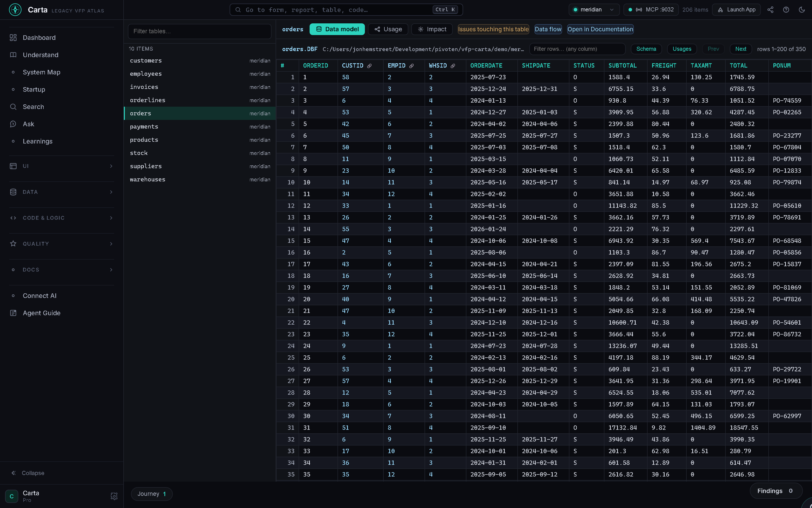Expand the DATA sidebar section

click(x=61, y=192)
